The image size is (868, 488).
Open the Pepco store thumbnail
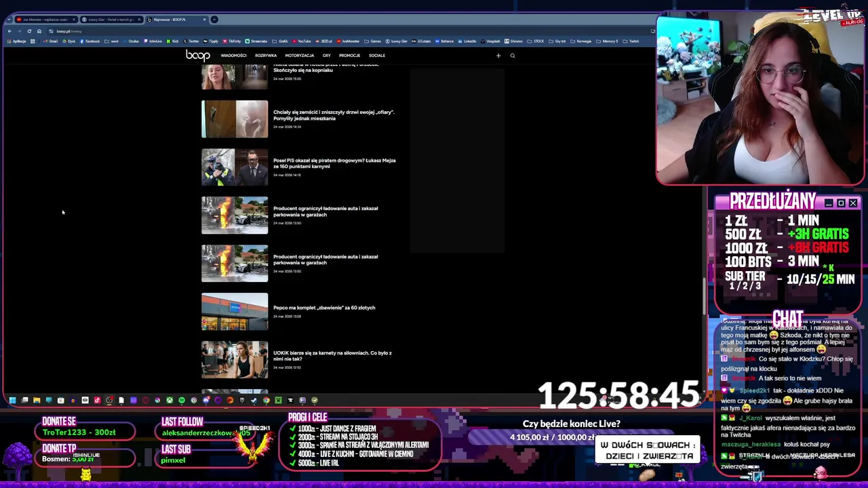(235, 312)
